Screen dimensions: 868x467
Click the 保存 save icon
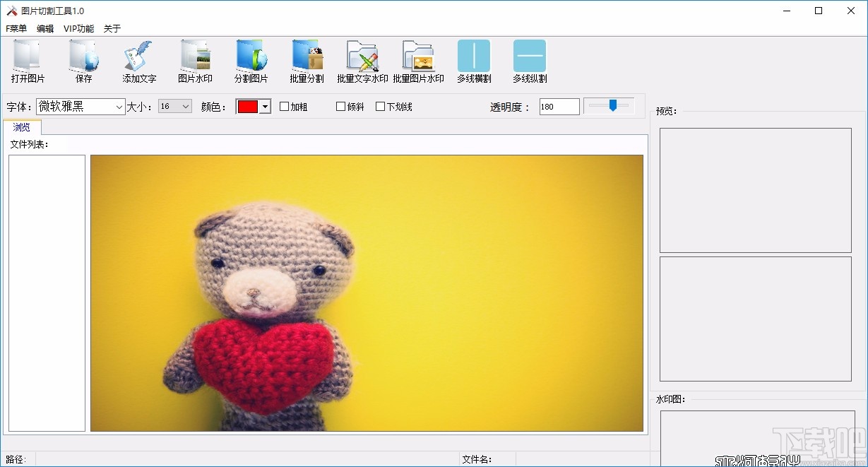click(84, 62)
